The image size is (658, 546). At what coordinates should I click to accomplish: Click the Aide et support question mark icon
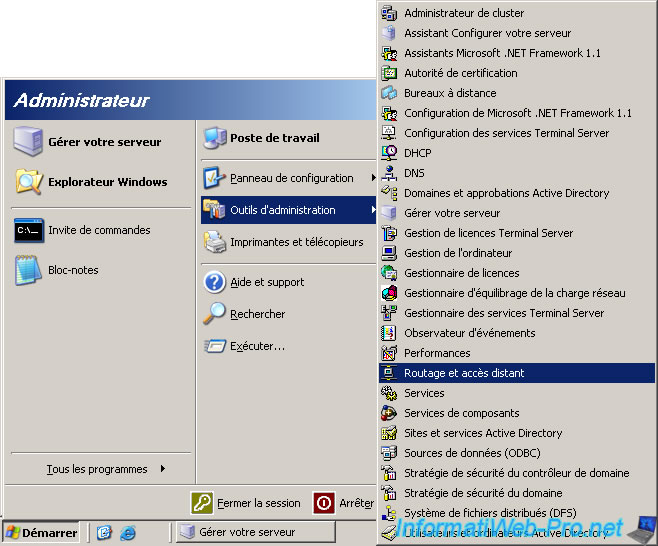click(x=214, y=282)
